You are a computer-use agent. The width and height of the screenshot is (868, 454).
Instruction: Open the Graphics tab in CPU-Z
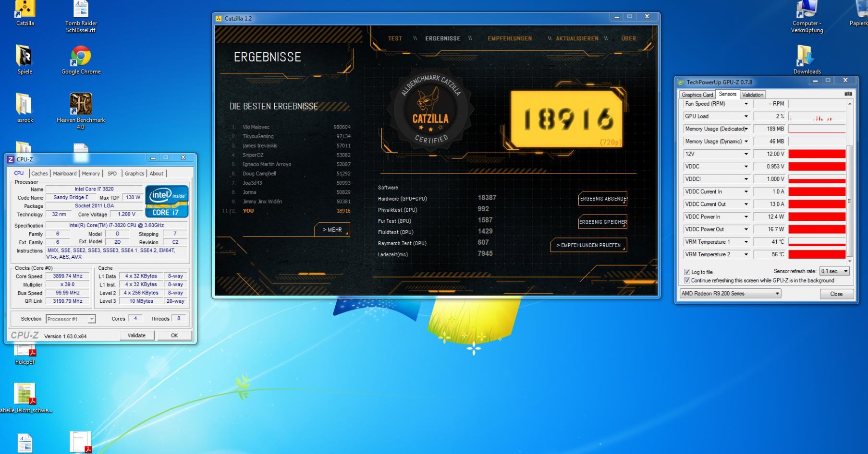pos(134,174)
